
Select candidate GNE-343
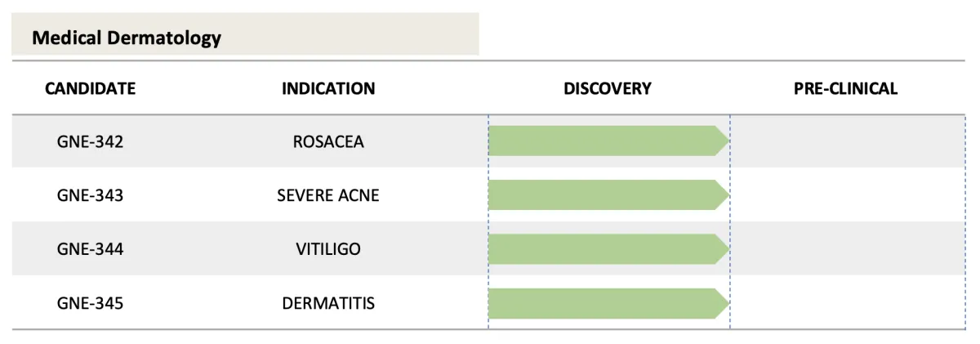(x=90, y=195)
